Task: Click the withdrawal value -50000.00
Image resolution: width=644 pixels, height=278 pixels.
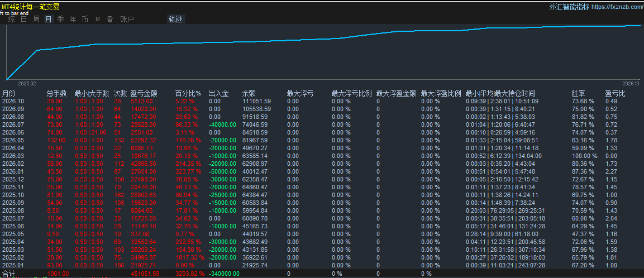Action: 222,171
